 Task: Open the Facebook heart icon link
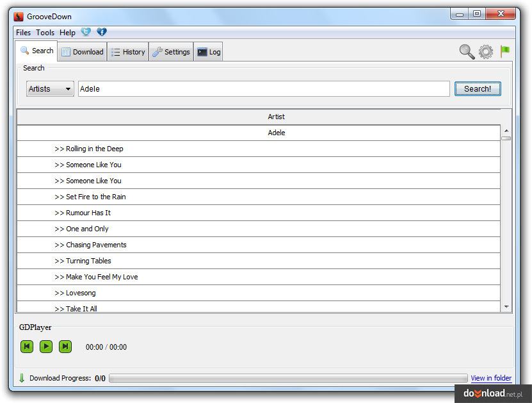(x=102, y=32)
